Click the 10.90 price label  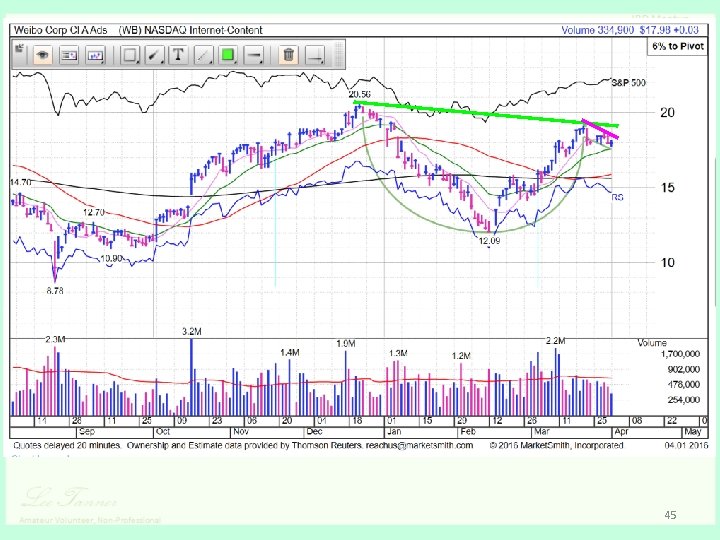click(111, 259)
